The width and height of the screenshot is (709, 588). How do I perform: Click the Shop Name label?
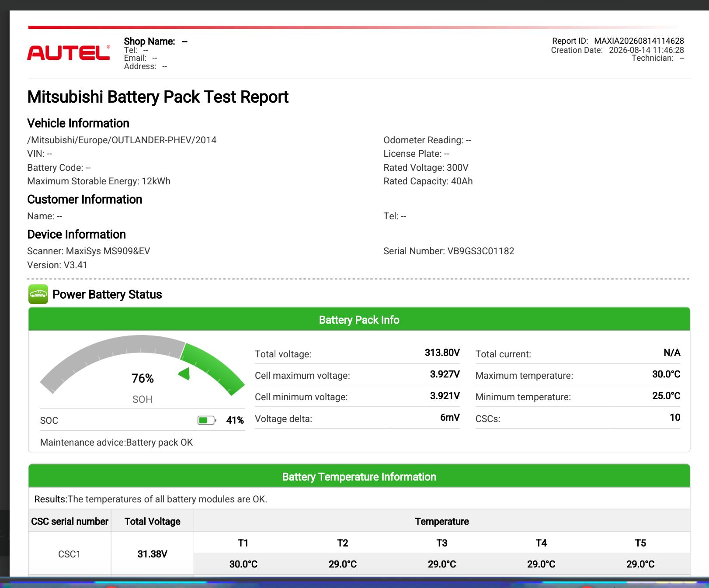[x=149, y=42]
